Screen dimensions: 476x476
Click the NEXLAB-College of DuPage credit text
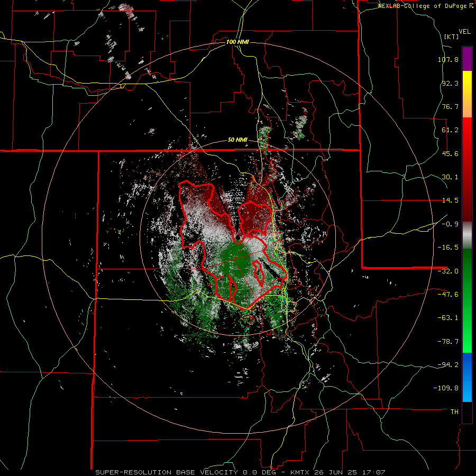(x=425, y=6)
